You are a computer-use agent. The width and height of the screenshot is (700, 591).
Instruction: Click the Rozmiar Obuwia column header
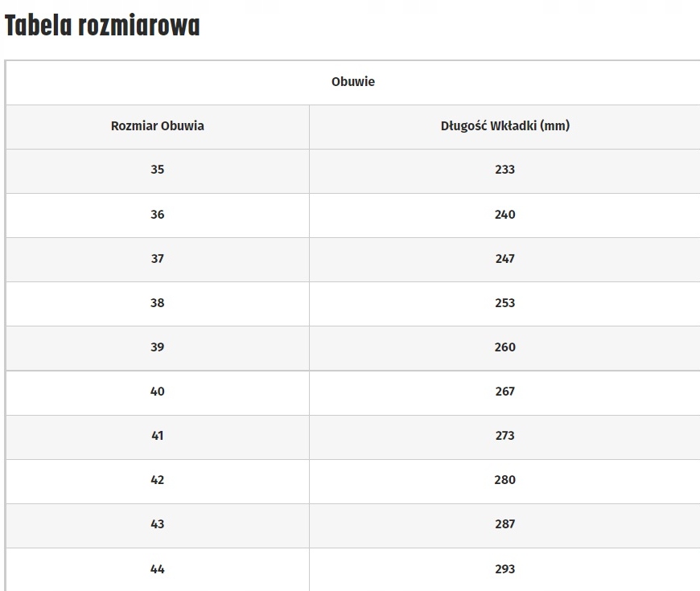click(x=158, y=126)
